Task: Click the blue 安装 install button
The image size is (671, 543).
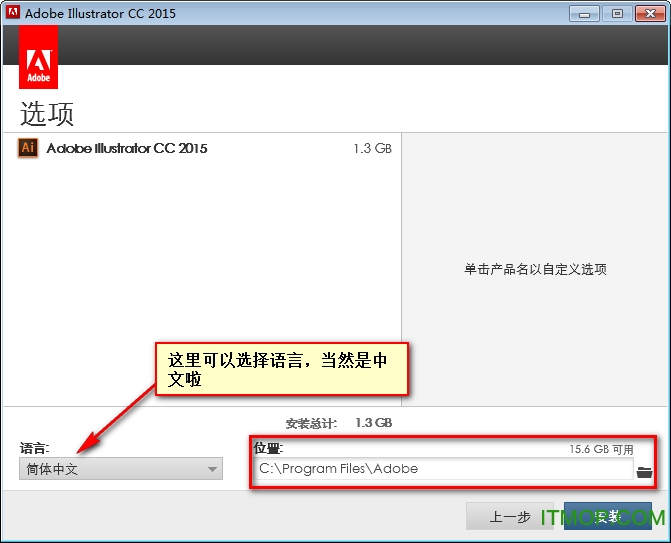Action: coord(608,516)
